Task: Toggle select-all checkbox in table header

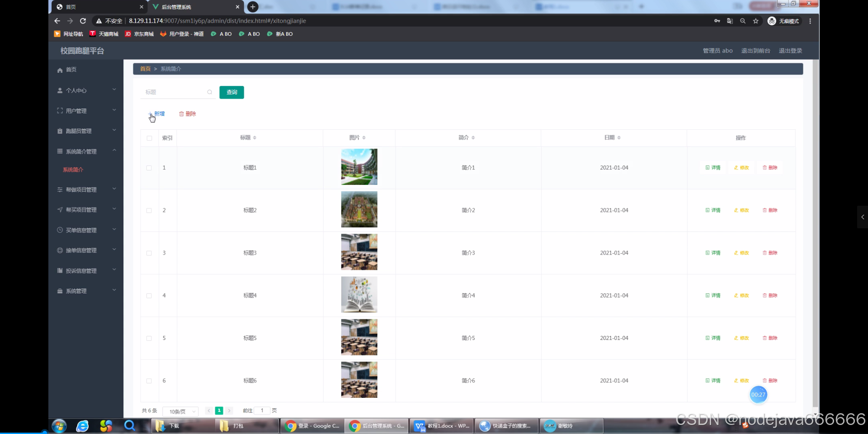Action: (149, 138)
